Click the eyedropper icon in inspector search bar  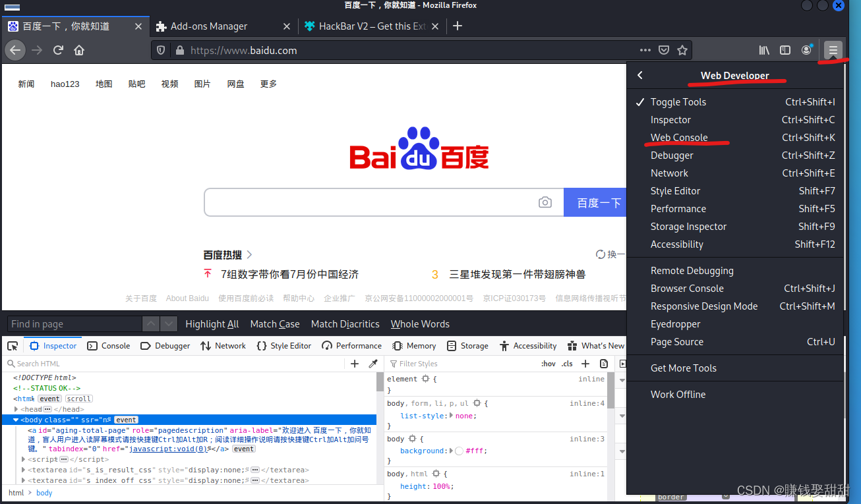372,364
